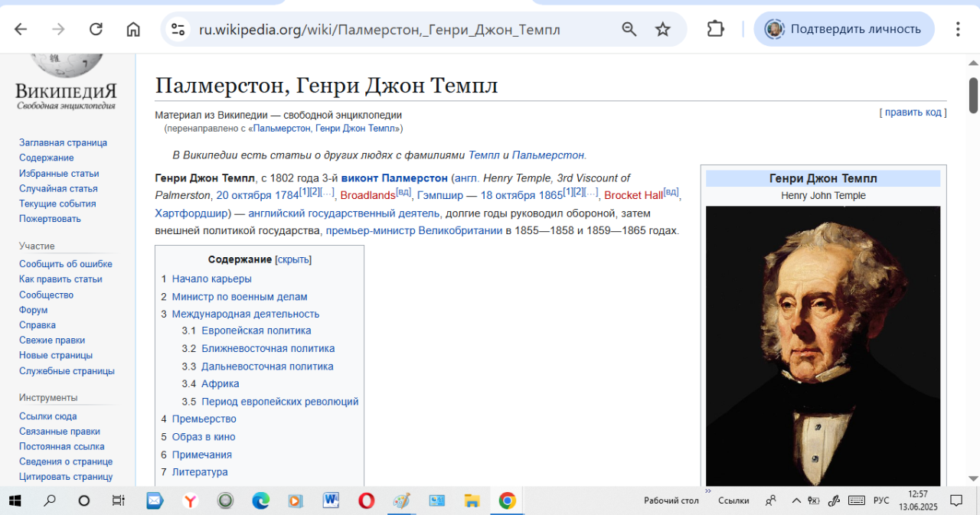Launch Mail app from taskbar
This screenshot has width=980, height=515.
click(x=155, y=501)
